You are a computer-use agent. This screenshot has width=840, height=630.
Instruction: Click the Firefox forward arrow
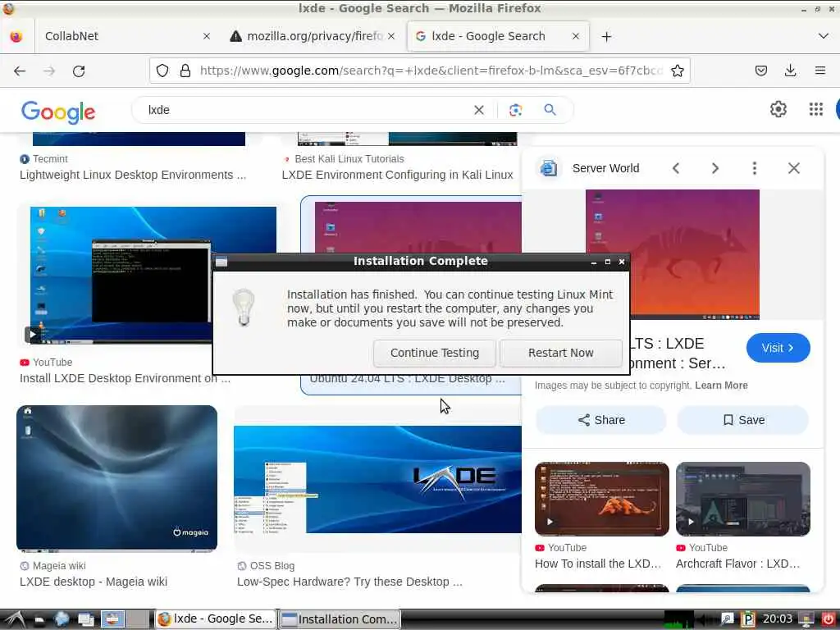click(x=49, y=71)
